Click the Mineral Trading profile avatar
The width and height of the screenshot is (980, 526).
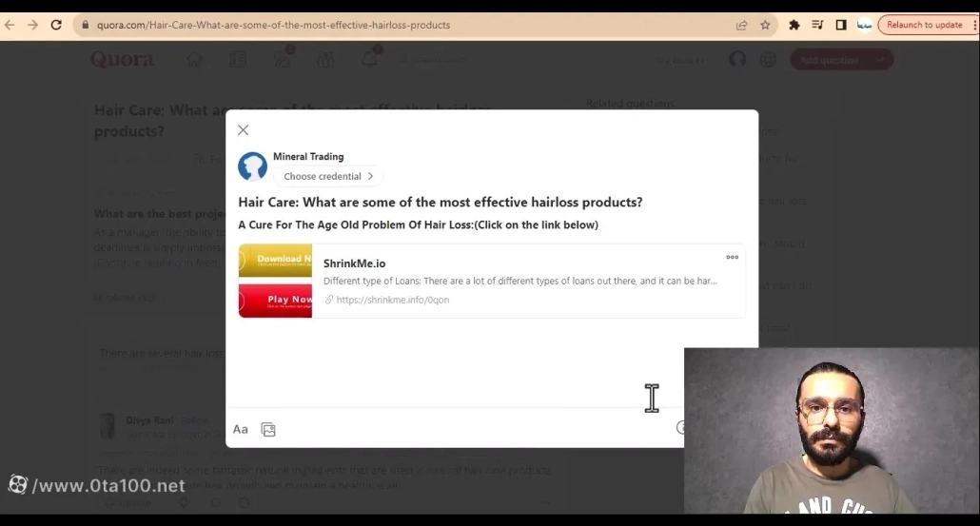coord(253,166)
